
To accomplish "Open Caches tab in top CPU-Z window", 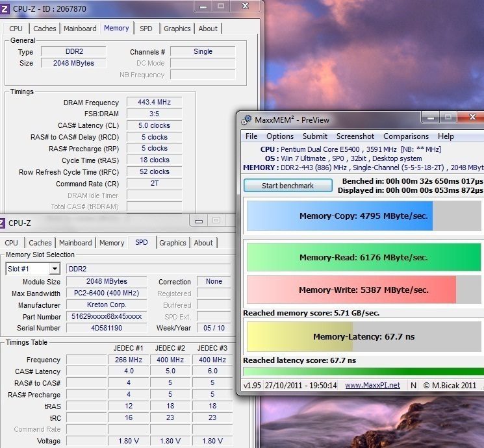I will pyautogui.click(x=44, y=29).
